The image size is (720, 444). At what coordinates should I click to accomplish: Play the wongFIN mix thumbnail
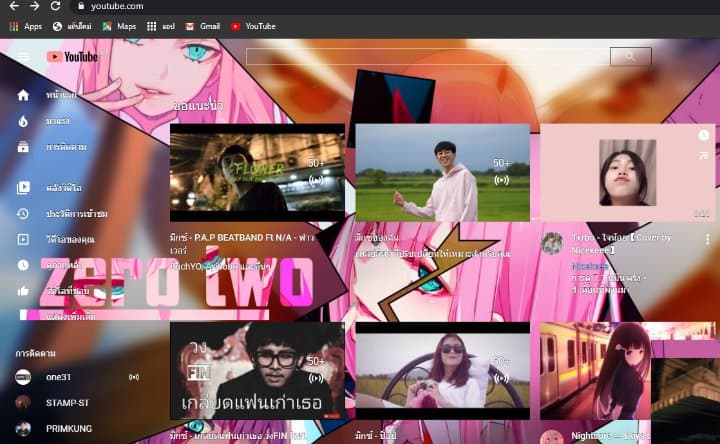point(257,371)
